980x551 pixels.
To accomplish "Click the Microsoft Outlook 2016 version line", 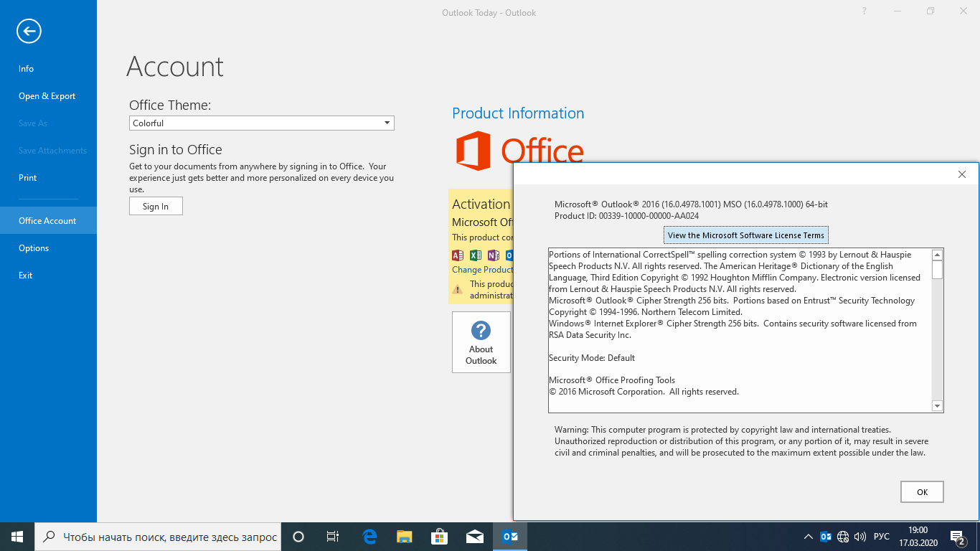I will (691, 204).
